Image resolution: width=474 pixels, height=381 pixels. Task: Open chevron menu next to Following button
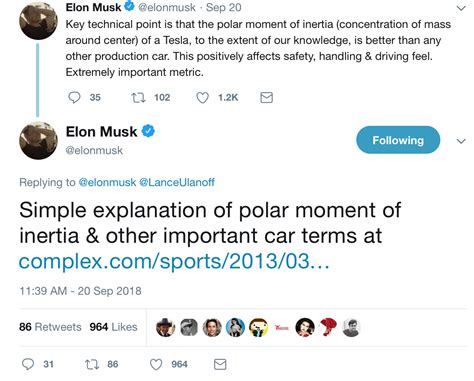click(x=461, y=141)
